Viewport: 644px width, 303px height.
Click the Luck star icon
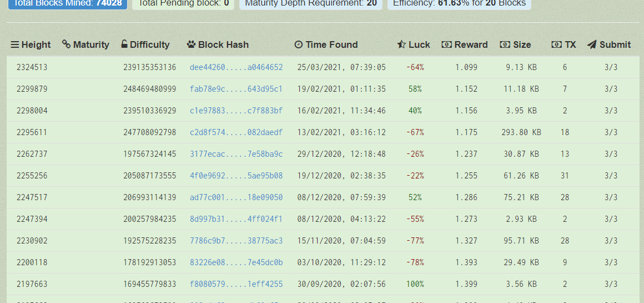pos(401,44)
